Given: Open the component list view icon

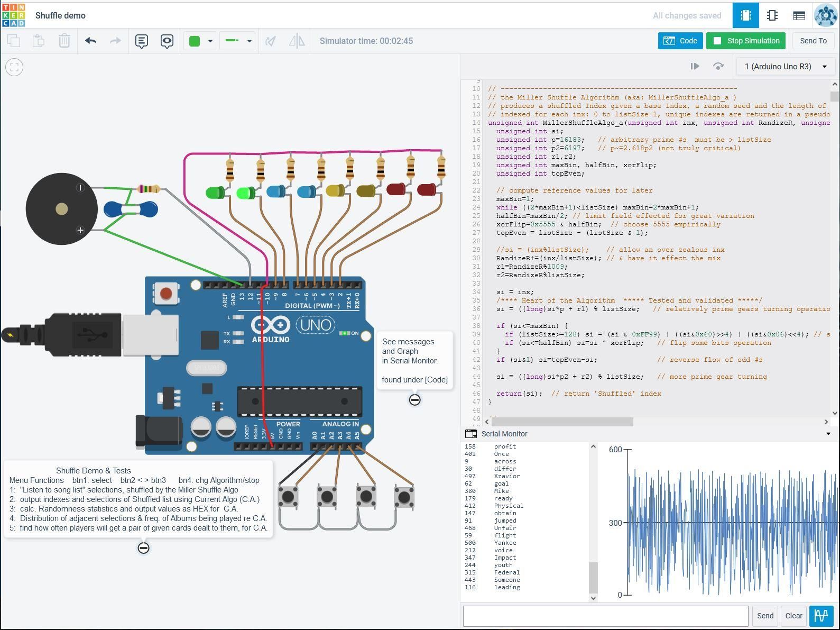Looking at the screenshot, I should [x=799, y=15].
